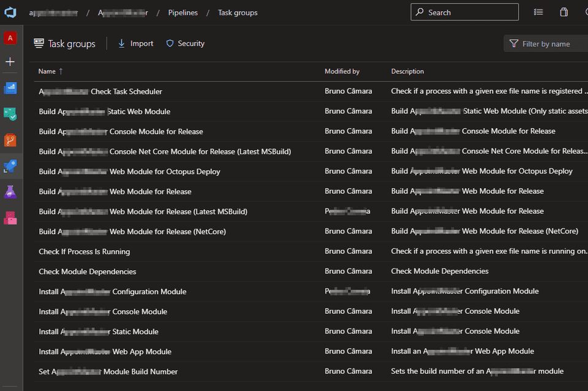Click the Overview dashboard icon in sidebar
This screenshot has height=391, width=588.
[x=10, y=88]
